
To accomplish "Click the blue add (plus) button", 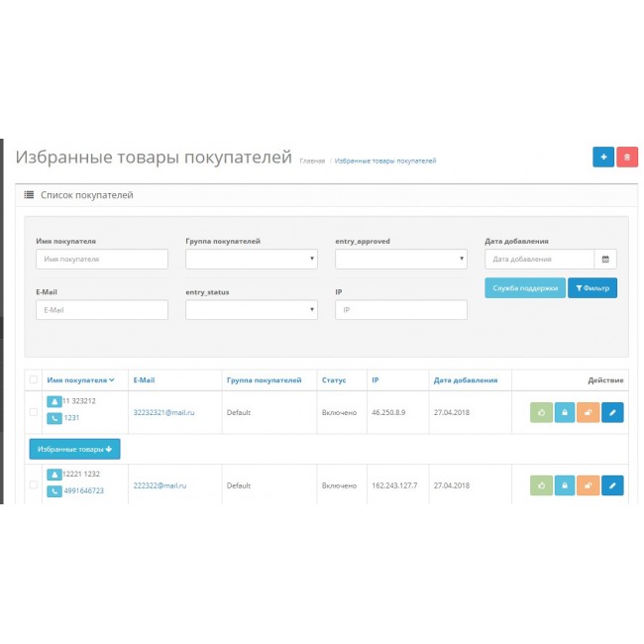I will [603, 157].
